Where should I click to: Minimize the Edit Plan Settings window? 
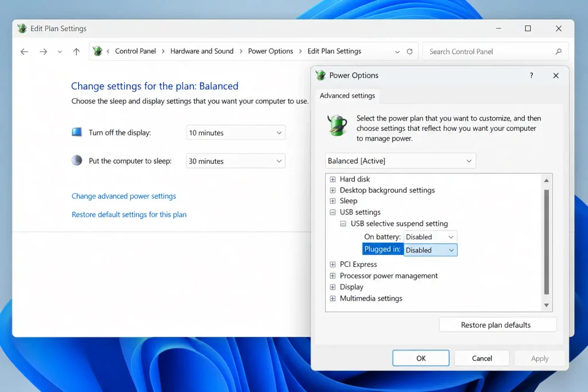498,29
